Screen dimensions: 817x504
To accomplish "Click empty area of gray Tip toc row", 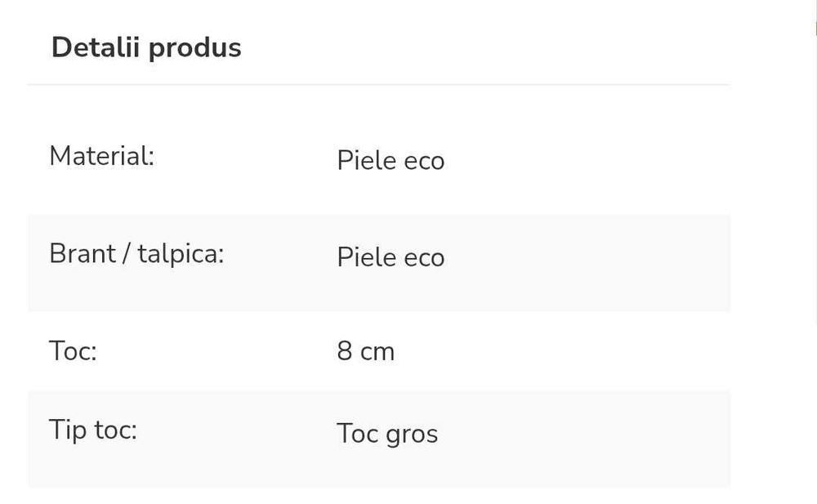I will (x=588, y=439).
